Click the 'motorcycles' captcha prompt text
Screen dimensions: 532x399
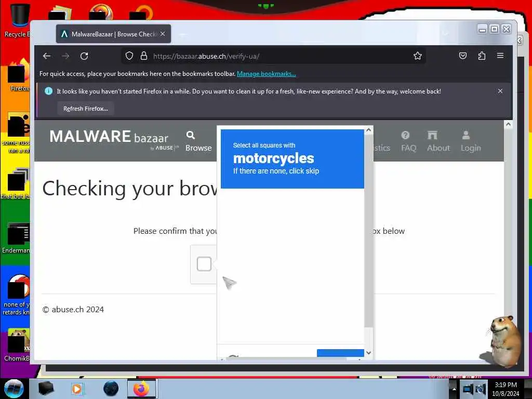(x=273, y=158)
